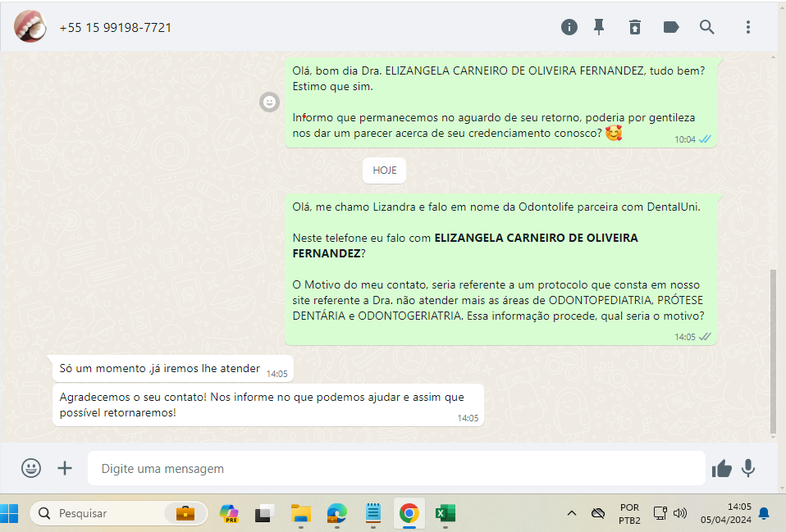Open the emoji picker
Image resolution: width=786 pixels, height=532 pixels.
[x=31, y=468]
